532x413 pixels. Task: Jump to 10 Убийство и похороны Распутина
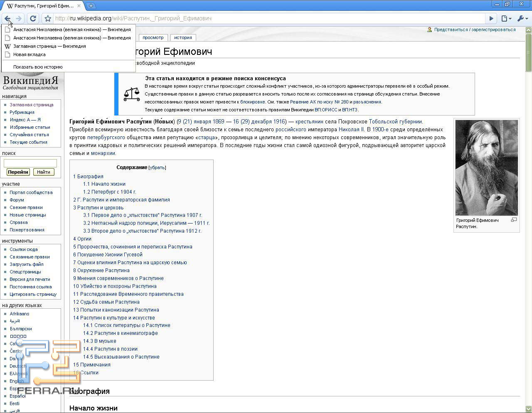click(115, 286)
